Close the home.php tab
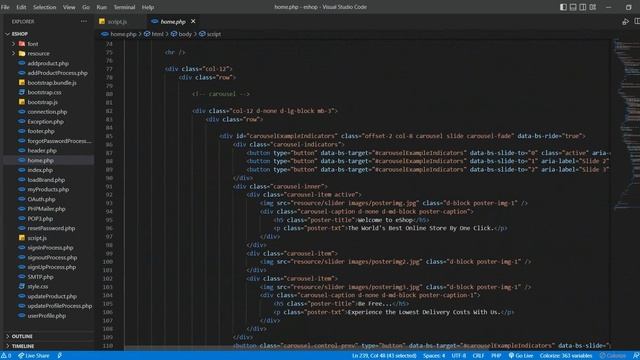640x360 pixels. [193, 21]
